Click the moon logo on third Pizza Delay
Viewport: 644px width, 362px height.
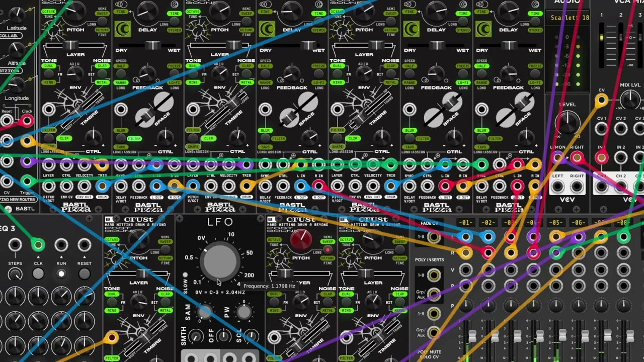pyautogui.click(x=411, y=29)
